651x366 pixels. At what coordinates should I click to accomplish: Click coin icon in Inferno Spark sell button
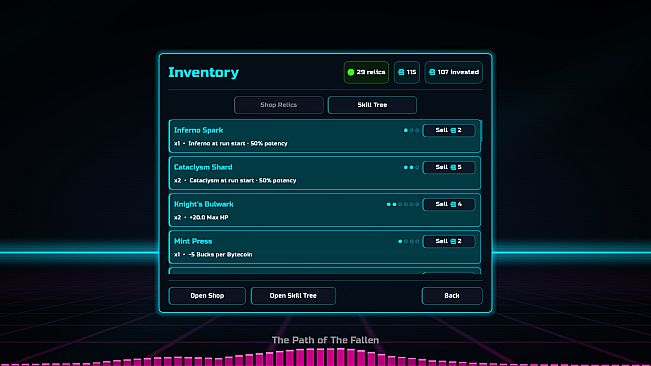point(453,130)
